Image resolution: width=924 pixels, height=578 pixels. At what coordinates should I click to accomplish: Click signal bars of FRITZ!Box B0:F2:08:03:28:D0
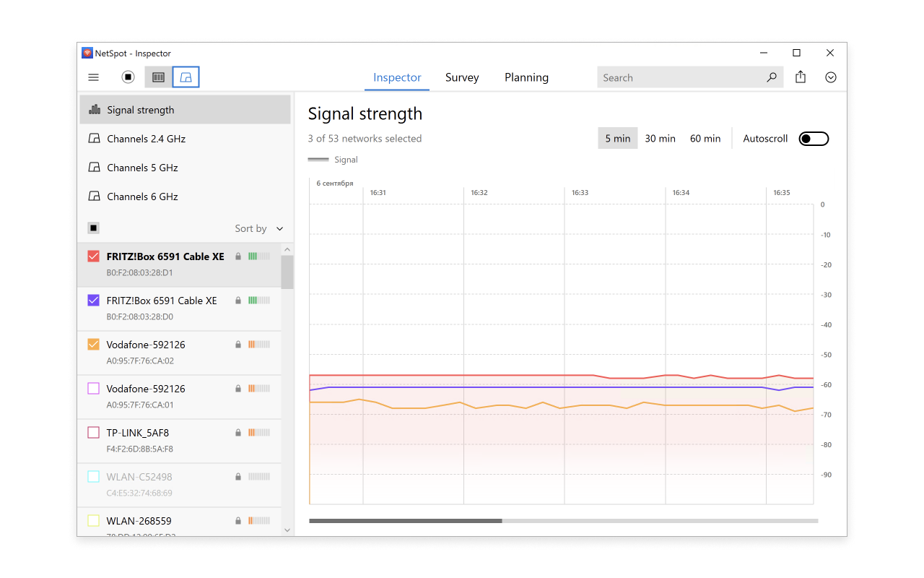point(259,301)
